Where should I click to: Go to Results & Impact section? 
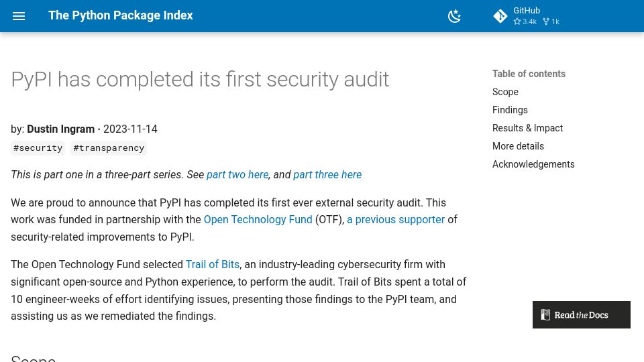(x=527, y=128)
